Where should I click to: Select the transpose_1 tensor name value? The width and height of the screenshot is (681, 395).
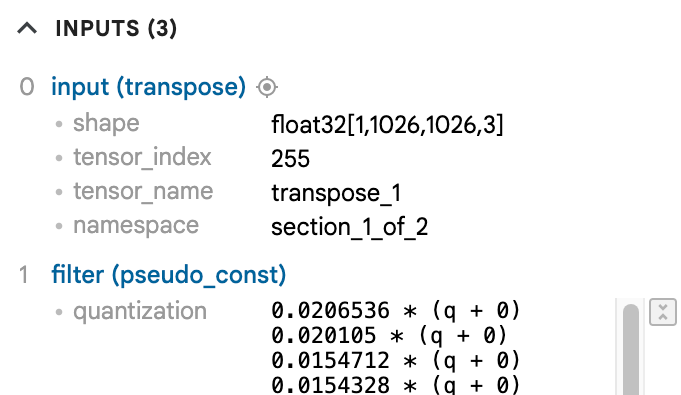[336, 193]
